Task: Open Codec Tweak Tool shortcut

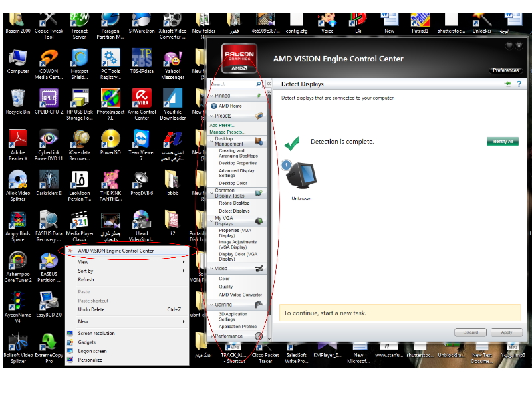Action: coord(49,27)
